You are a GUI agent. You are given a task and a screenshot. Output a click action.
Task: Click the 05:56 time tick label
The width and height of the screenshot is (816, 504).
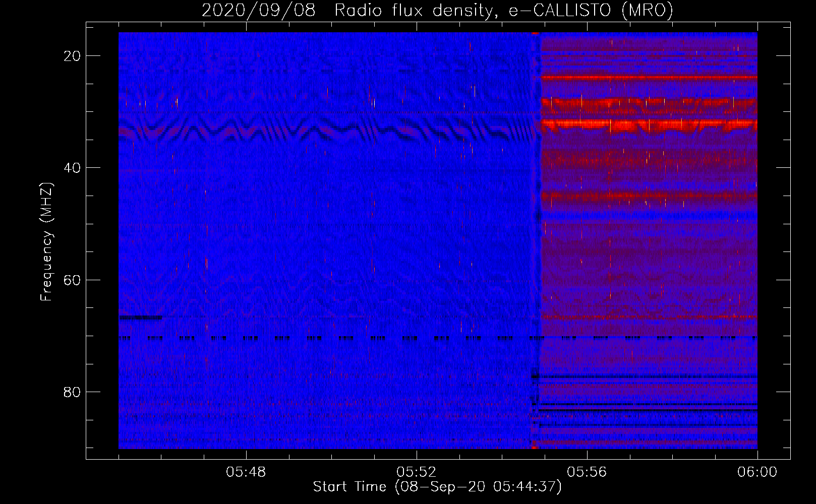587,472
